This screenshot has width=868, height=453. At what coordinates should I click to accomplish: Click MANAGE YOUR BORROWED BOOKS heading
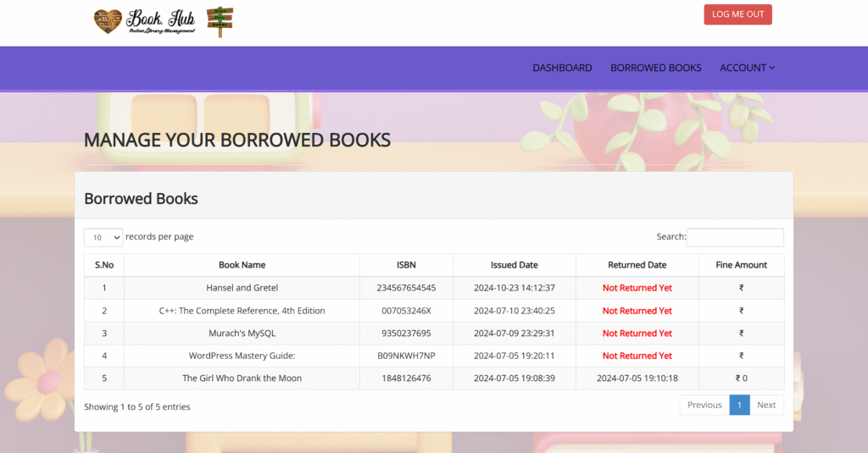click(x=237, y=140)
